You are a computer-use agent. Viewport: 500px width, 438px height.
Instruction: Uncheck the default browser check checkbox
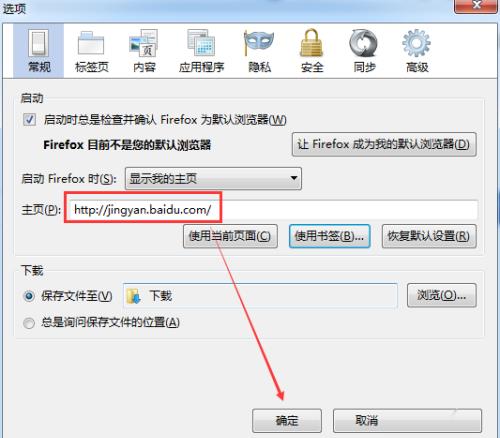click(x=29, y=119)
